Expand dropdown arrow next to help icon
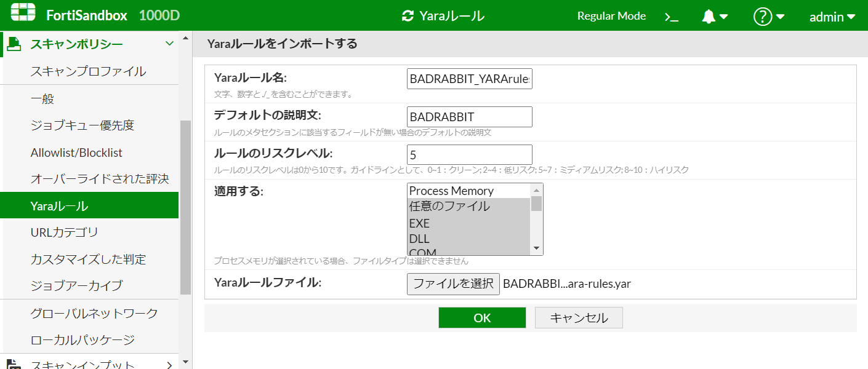 780,17
